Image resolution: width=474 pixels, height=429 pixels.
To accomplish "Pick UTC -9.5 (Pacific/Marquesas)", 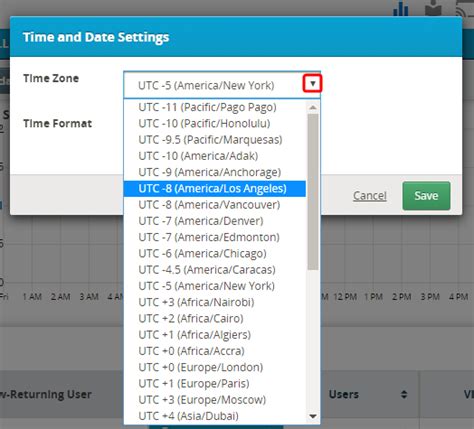I will (x=215, y=140).
